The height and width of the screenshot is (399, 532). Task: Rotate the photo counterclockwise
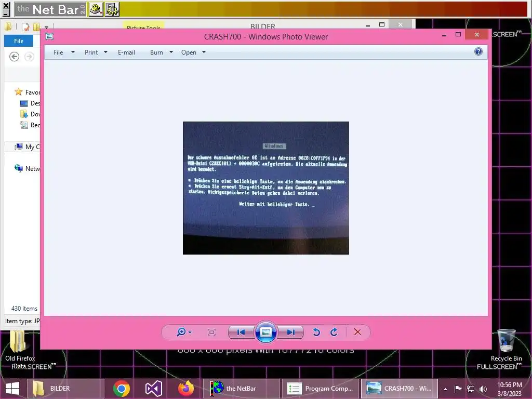coord(316,332)
